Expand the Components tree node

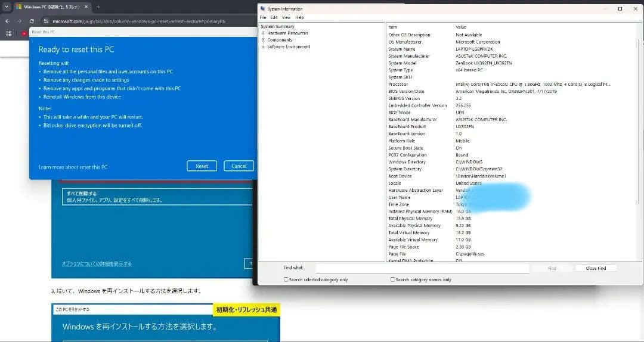click(x=263, y=40)
